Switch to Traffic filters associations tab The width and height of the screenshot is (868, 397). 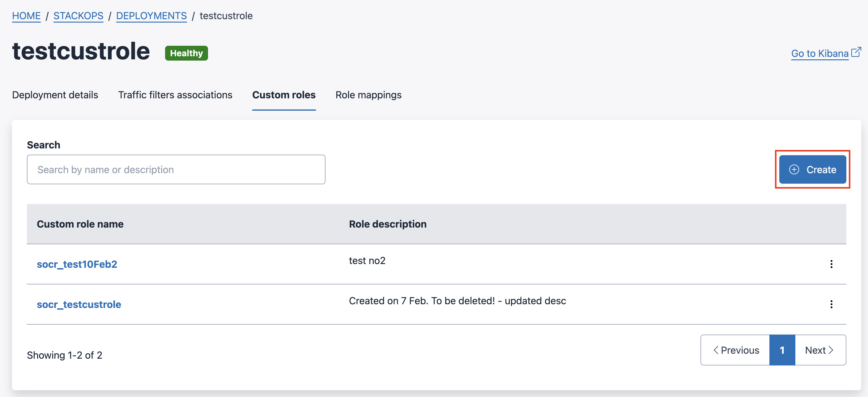tap(175, 95)
